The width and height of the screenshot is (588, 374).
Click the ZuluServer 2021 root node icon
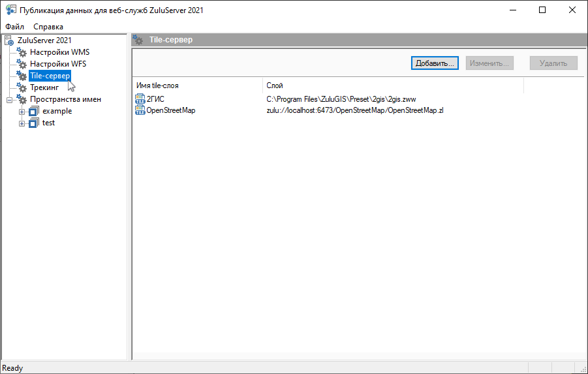pos(9,40)
